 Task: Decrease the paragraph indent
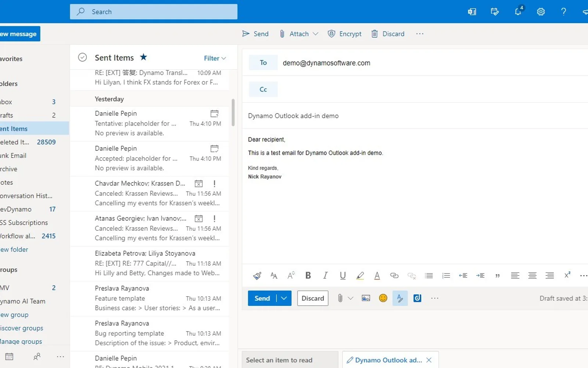pyautogui.click(x=463, y=276)
